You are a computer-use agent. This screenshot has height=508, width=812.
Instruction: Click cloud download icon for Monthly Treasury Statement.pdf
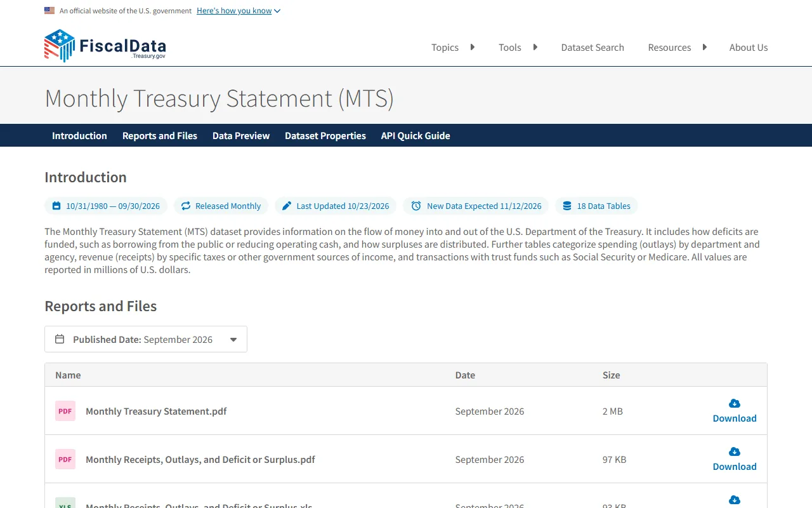(x=735, y=403)
